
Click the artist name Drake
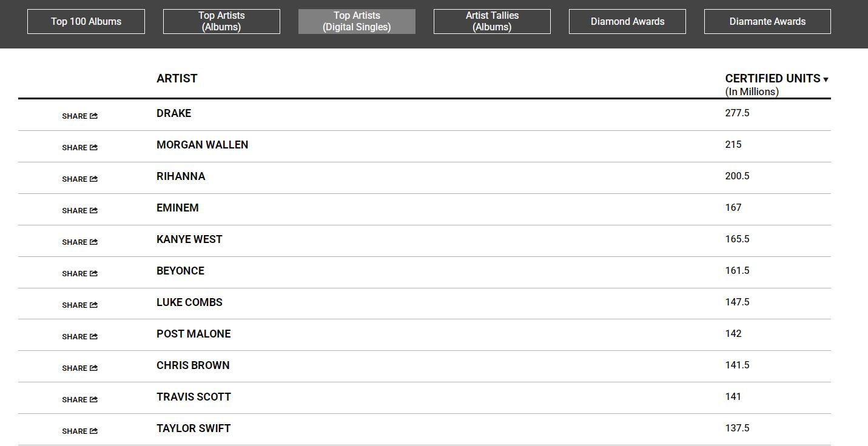coord(173,113)
